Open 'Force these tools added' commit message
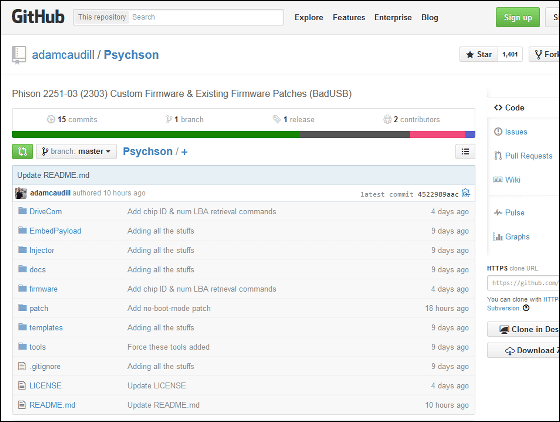This screenshot has height=422, width=560. click(168, 347)
